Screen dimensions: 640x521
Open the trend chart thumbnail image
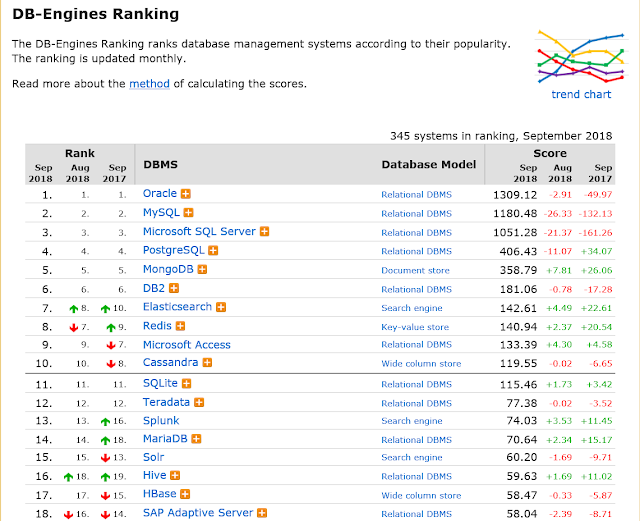click(581, 57)
